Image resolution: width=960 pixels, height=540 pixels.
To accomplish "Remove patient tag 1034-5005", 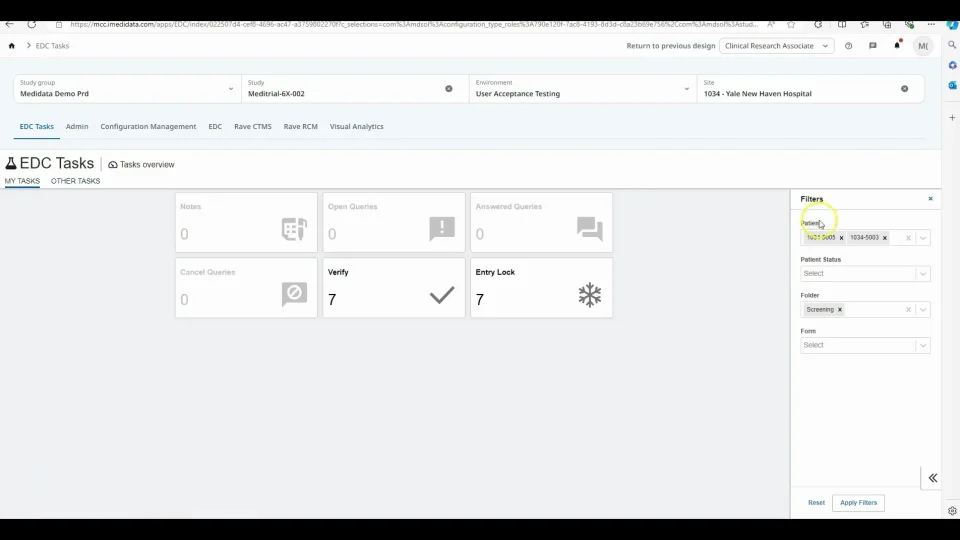I will click(x=841, y=238).
